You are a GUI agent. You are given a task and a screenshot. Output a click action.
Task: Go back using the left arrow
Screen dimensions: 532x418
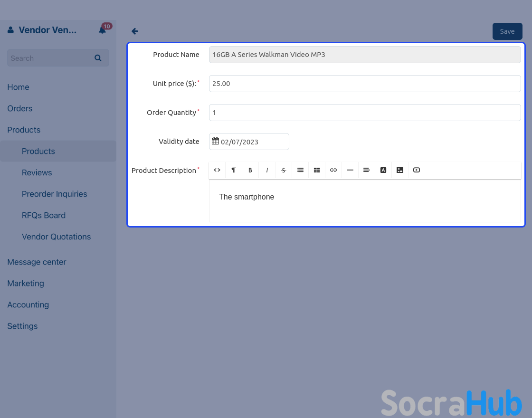point(135,31)
